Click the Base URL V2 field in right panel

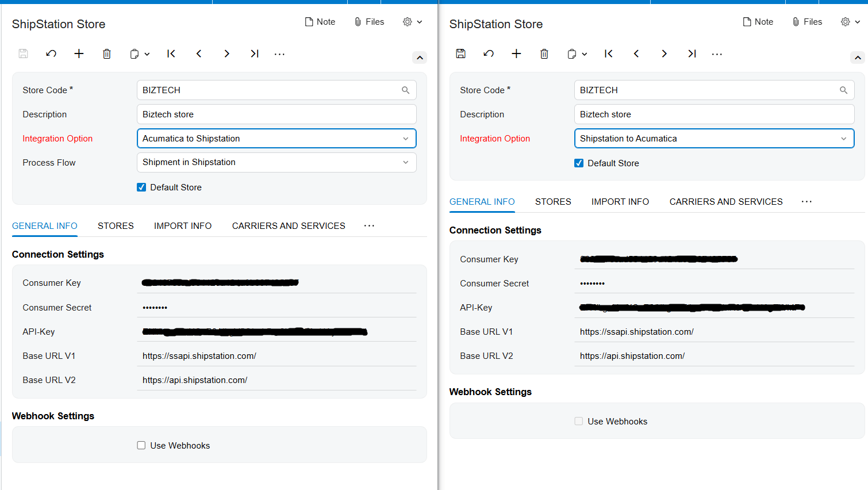tap(714, 356)
